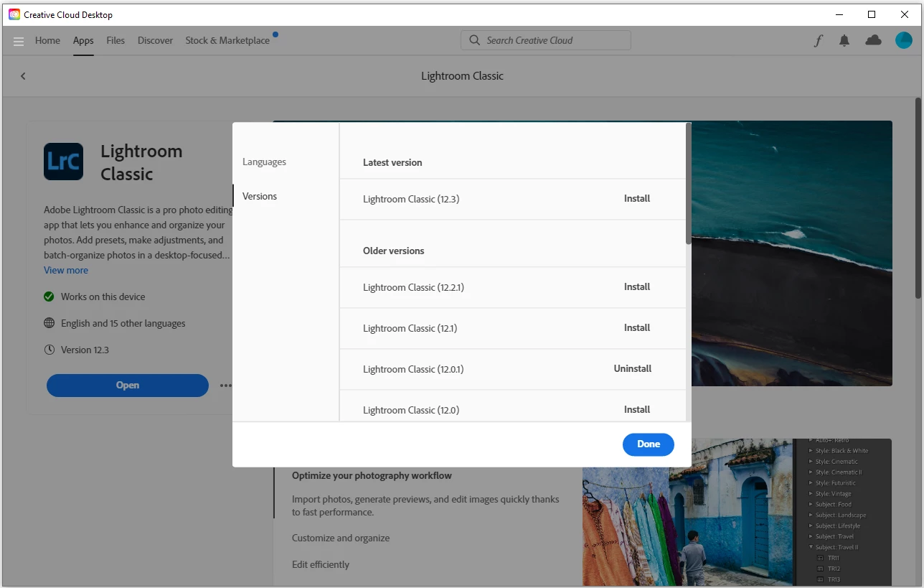This screenshot has width=924, height=588.
Task: Click the Lightroom Classic Lrc app icon
Action: (63, 162)
